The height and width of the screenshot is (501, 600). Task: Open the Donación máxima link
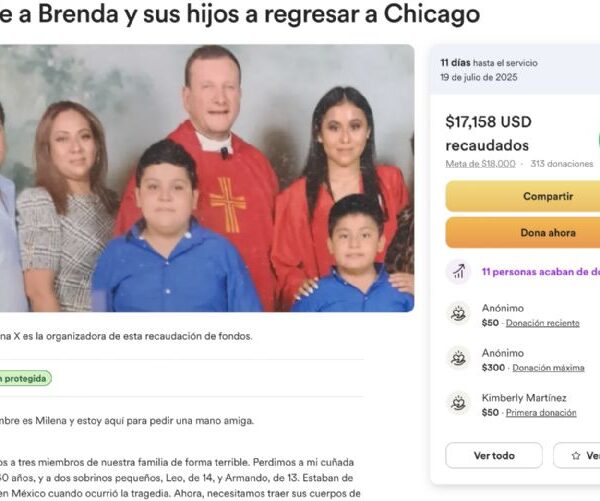[548, 368]
